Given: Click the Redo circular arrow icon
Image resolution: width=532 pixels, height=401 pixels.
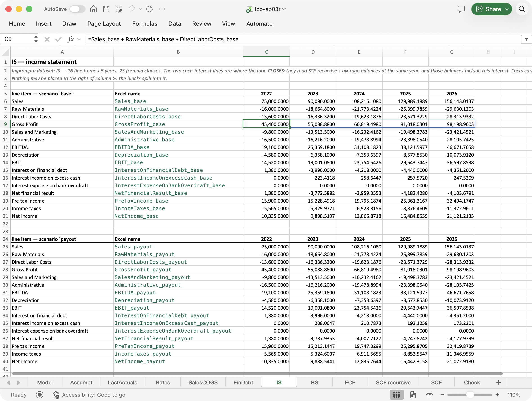Looking at the screenshot, I should tap(149, 9).
